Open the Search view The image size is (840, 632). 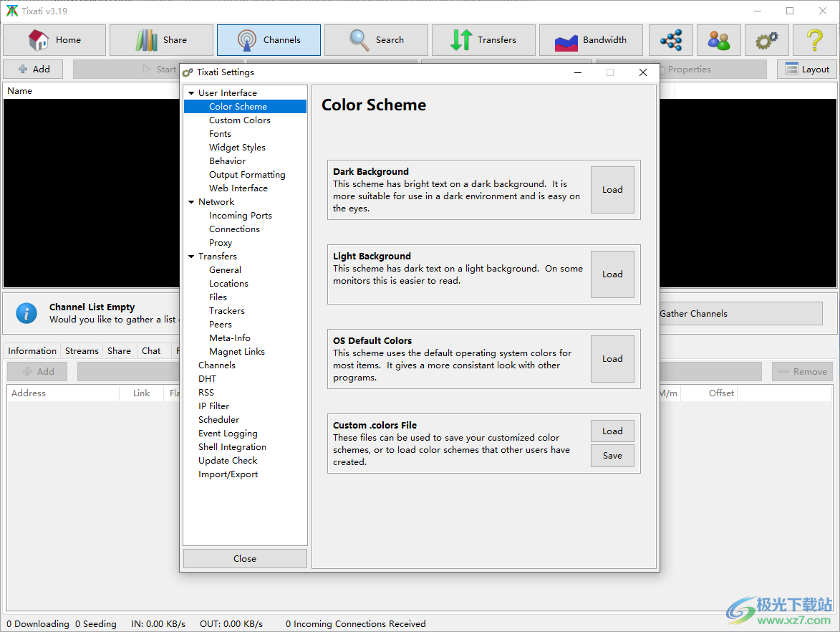376,40
